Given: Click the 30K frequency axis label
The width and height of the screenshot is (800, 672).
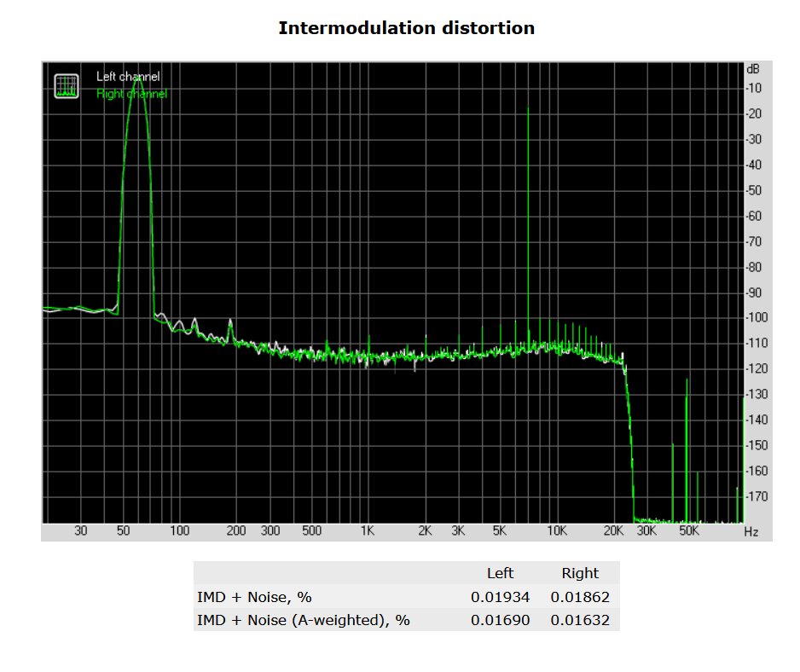Looking at the screenshot, I should [647, 531].
